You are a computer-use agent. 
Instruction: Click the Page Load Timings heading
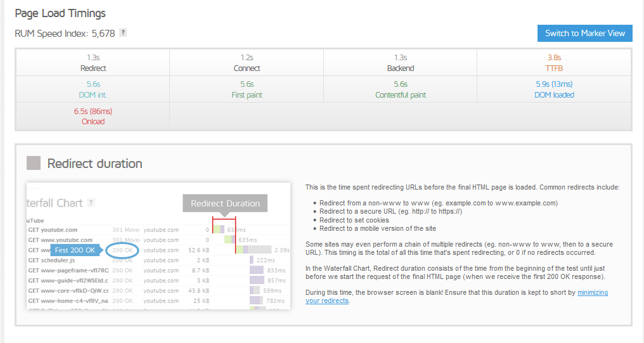pyautogui.click(x=60, y=13)
